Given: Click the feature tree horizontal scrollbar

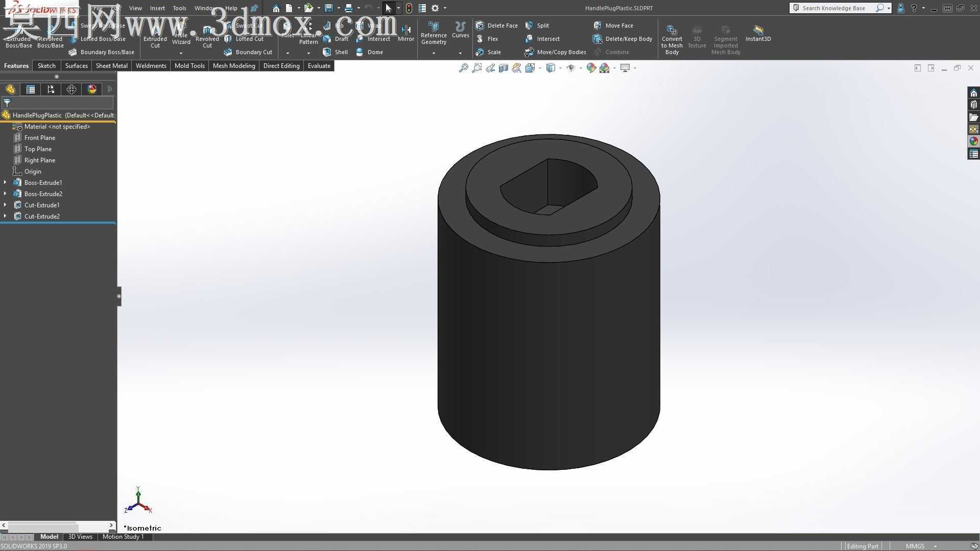Looking at the screenshot, I should (58, 525).
